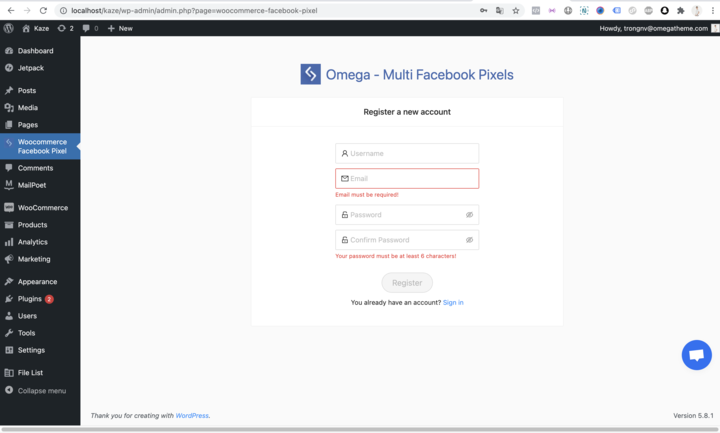The width and height of the screenshot is (720, 433).
Task: Reload the current page
Action: 43,10
